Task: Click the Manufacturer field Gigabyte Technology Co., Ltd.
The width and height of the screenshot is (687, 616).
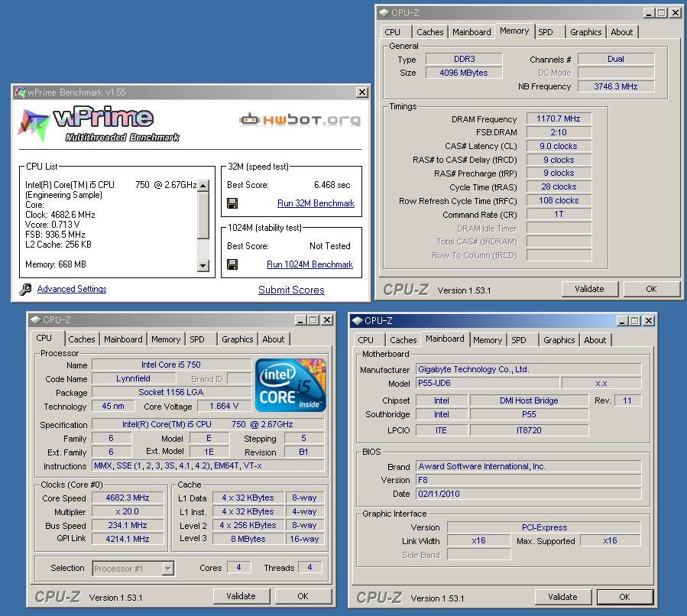Action: [528, 369]
